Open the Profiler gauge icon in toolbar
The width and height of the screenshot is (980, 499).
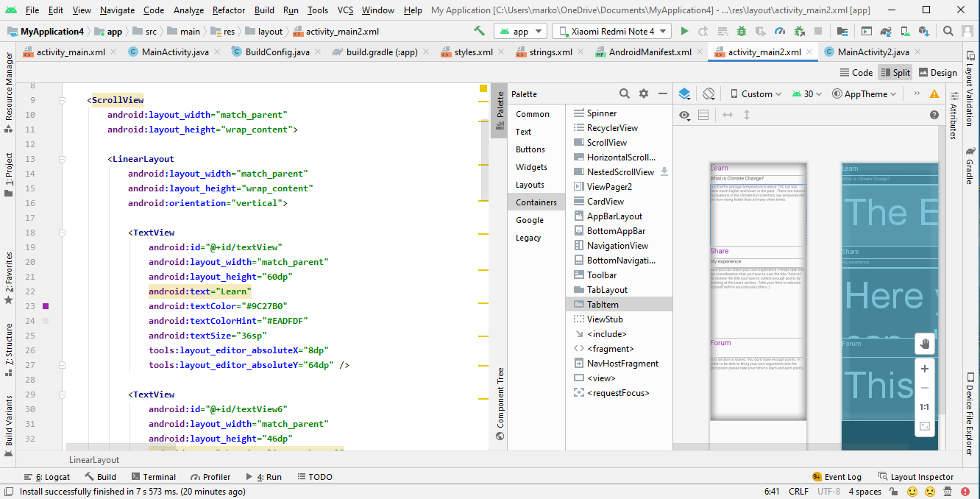[x=780, y=32]
